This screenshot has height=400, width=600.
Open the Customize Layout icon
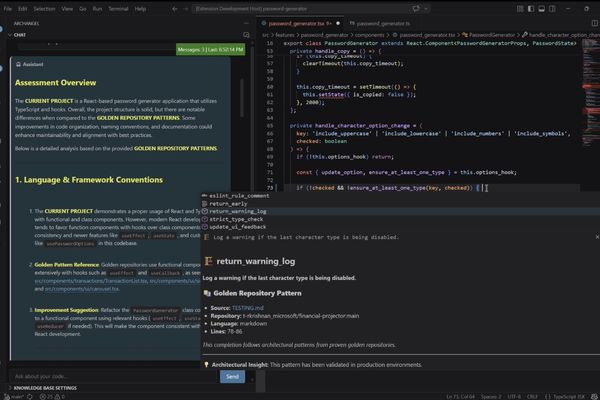520,8
